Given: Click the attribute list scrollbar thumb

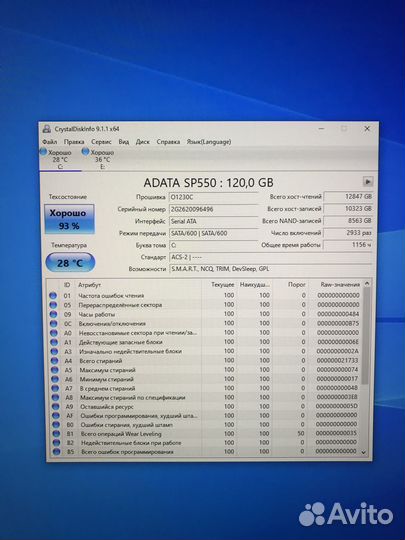Looking at the screenshot, I should point(366,336).
